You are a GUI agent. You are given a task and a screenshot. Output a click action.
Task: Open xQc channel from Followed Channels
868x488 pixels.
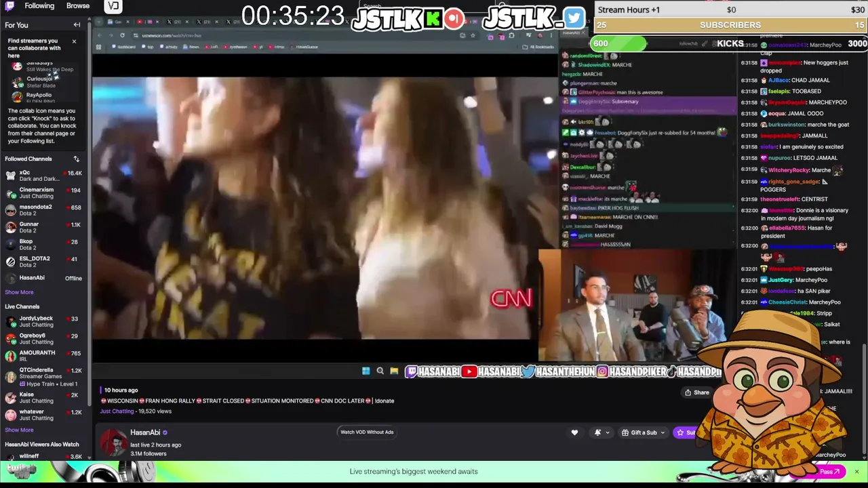point(43,176)
